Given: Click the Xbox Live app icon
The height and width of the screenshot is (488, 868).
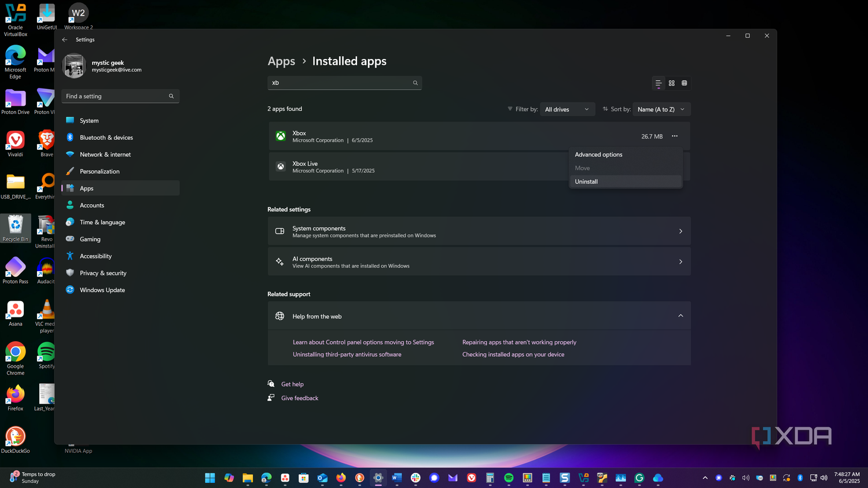Looking at the screenshot, I should [x=281, y=167].
